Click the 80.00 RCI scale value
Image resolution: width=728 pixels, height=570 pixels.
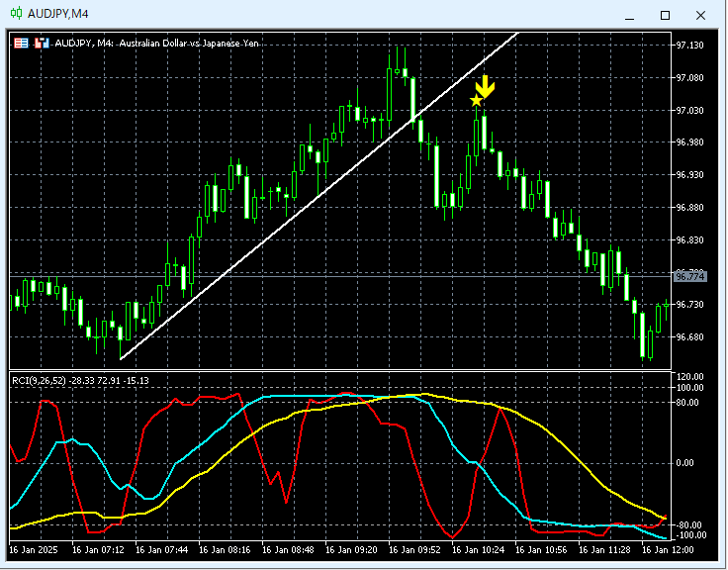(x=688, y=403)
